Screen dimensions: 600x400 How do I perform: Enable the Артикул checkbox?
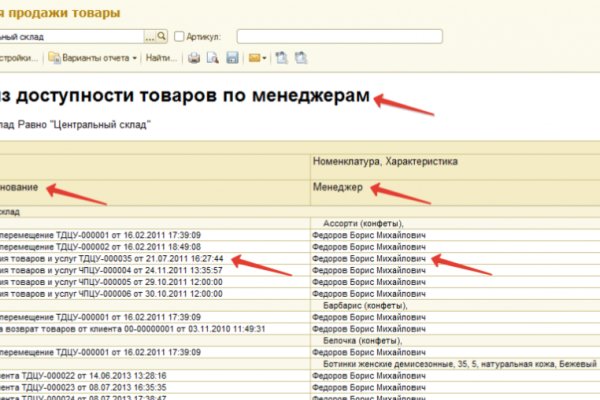[179, 37]
